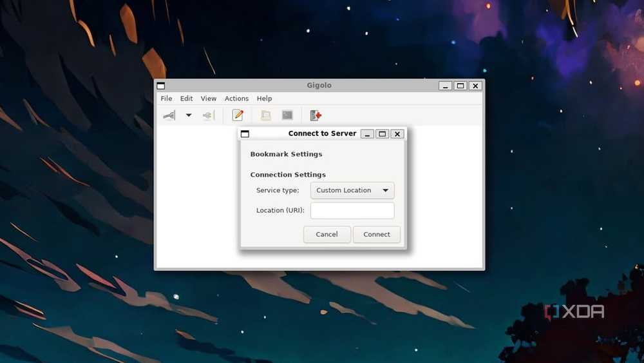Close the Connect to Server dialog

point(397,134)
